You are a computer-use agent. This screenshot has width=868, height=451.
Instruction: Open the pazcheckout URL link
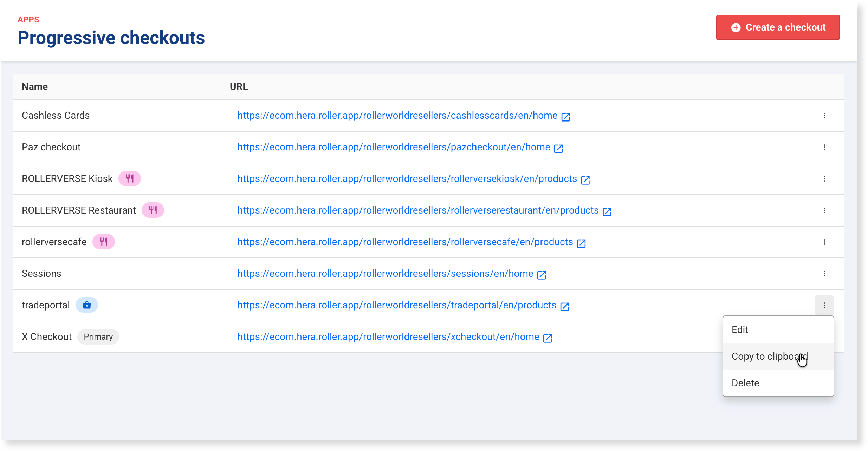394,147
